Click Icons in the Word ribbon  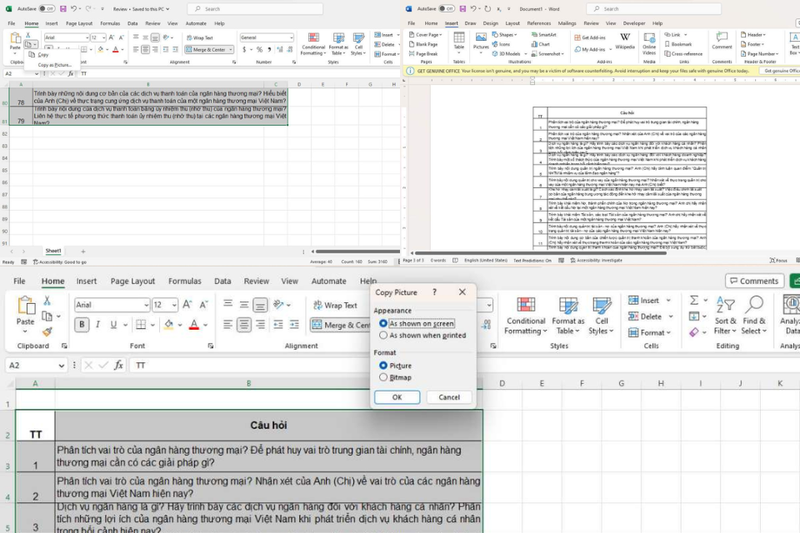point(501,44)
